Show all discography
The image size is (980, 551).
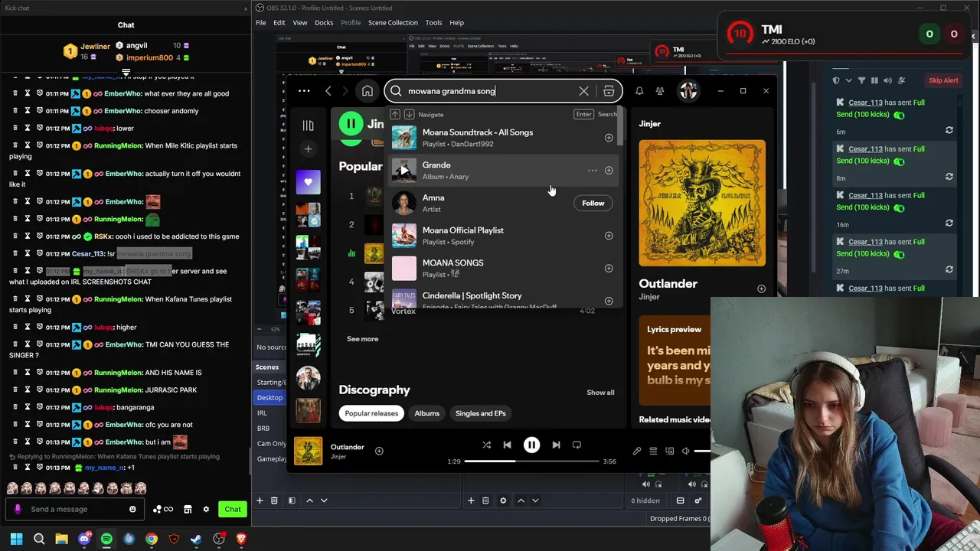click(x=600, y=393)
